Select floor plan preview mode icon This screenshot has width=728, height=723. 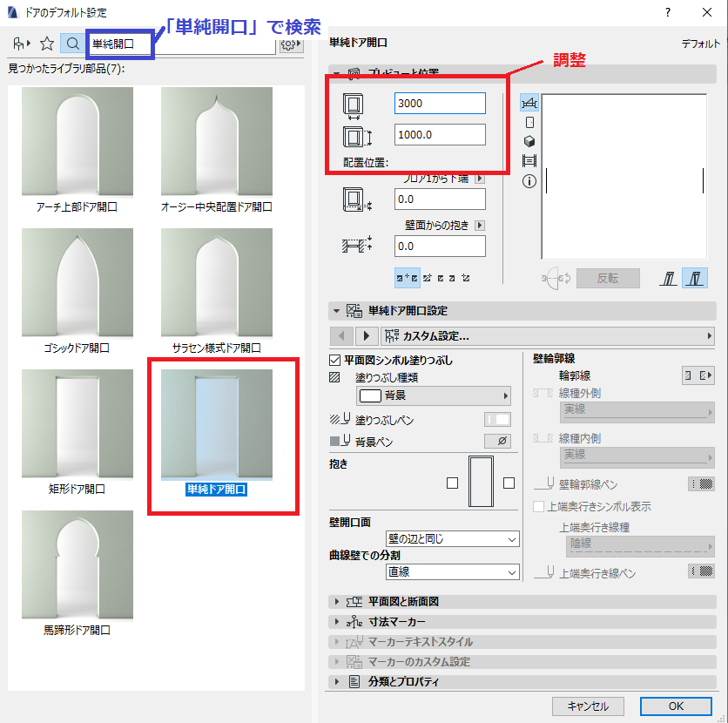click(x=529, y=103)
